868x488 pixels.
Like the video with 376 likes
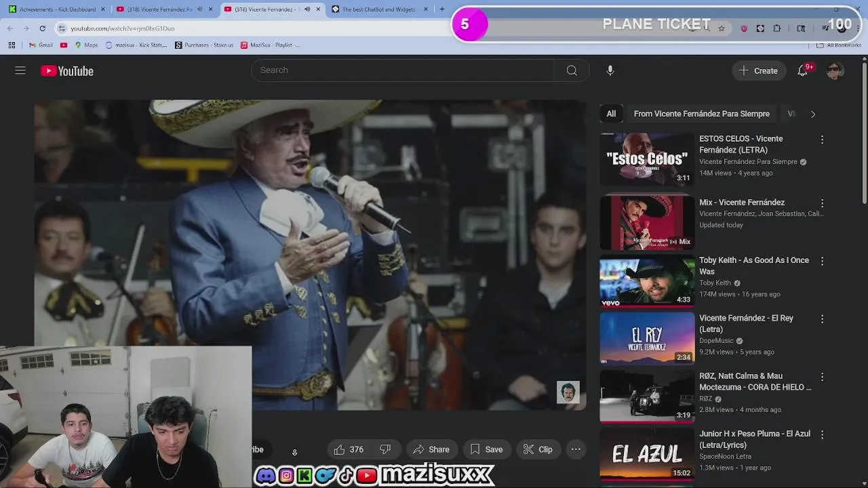(349, 449)
